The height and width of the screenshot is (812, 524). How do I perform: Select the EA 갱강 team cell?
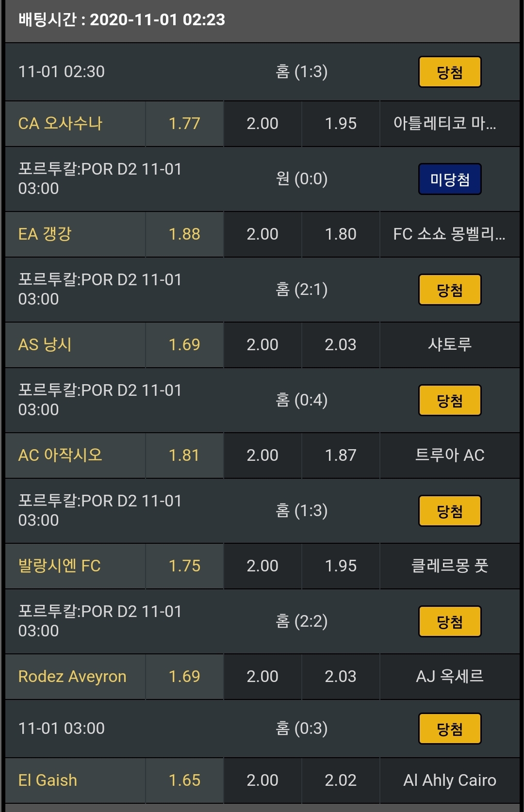[x=75, y=234]
